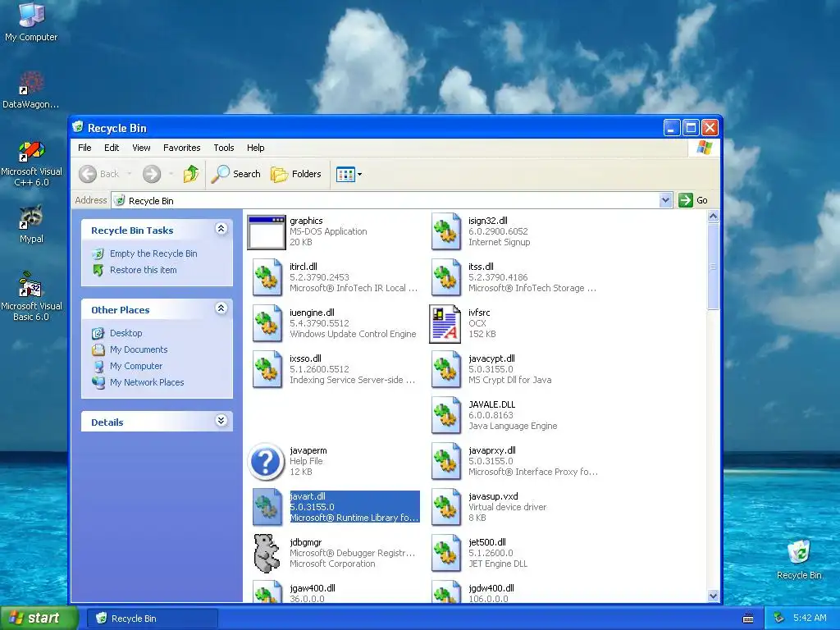
Task: Expand the Details panel
Action: click(x=221, y=421)
